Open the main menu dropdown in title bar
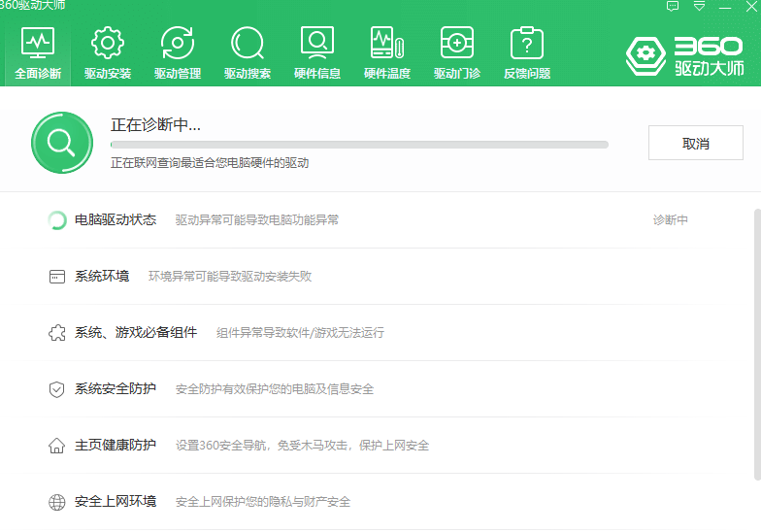Viewport: 761px width, 532px height. [698, 6]
